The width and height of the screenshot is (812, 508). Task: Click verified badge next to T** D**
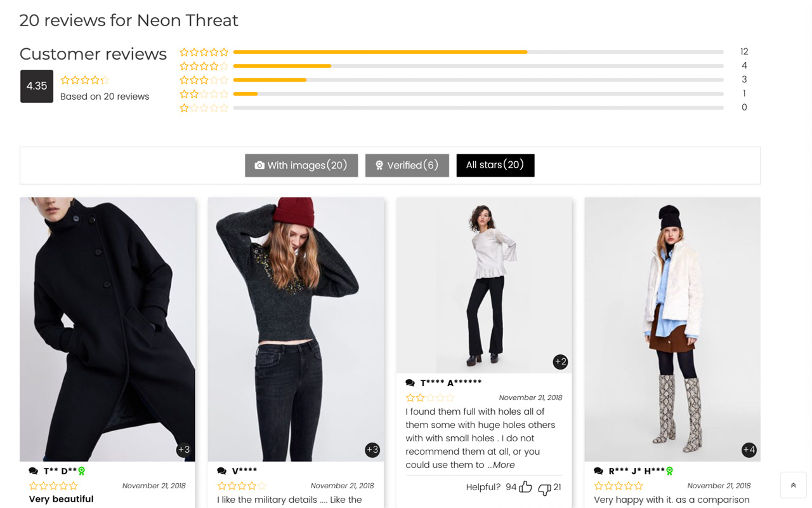[82, 471]
